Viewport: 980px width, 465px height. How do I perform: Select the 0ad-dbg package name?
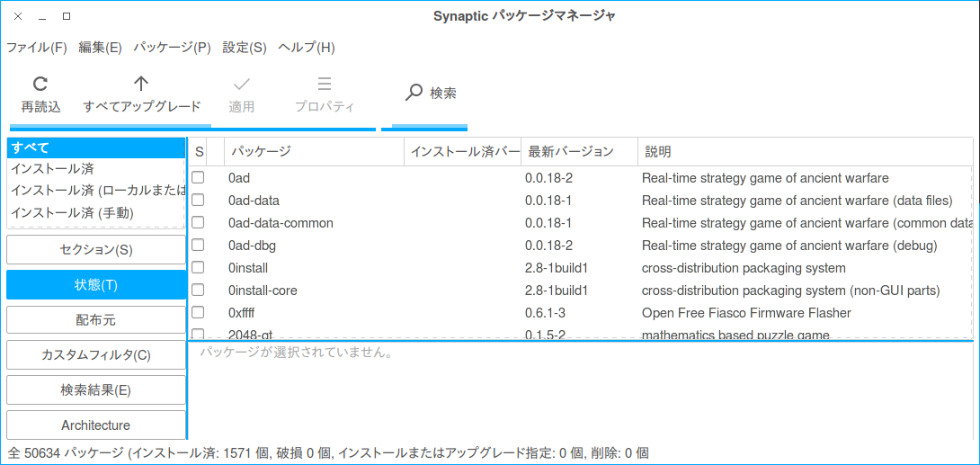(252, 246)
